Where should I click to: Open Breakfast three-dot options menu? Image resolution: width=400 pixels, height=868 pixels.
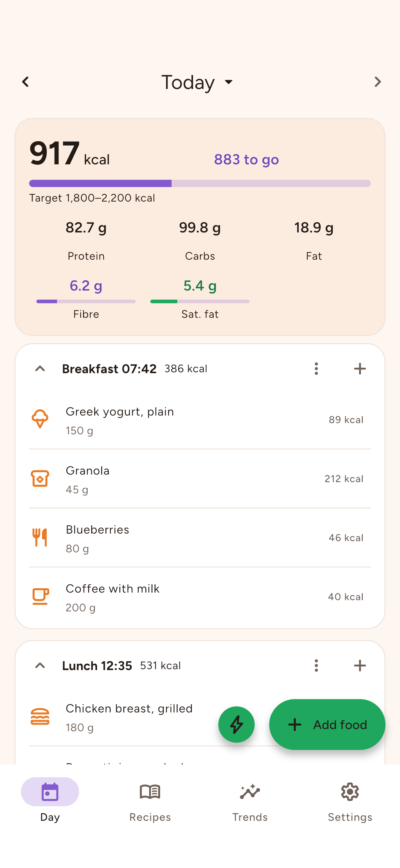point(316,369)
